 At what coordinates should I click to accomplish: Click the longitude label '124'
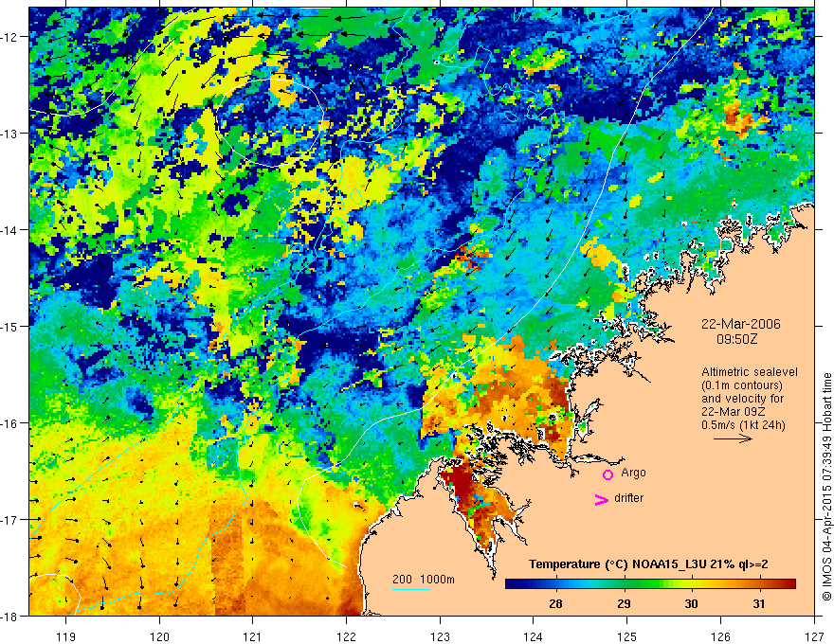[x=534, y=635]
